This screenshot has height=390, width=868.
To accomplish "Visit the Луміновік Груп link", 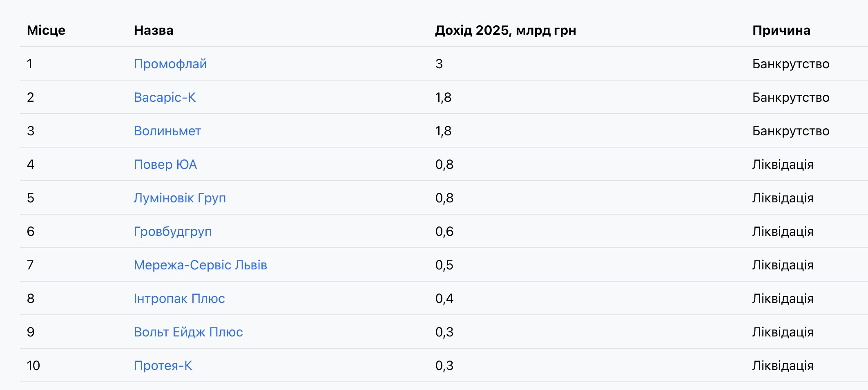I will (x=180, y=198).
